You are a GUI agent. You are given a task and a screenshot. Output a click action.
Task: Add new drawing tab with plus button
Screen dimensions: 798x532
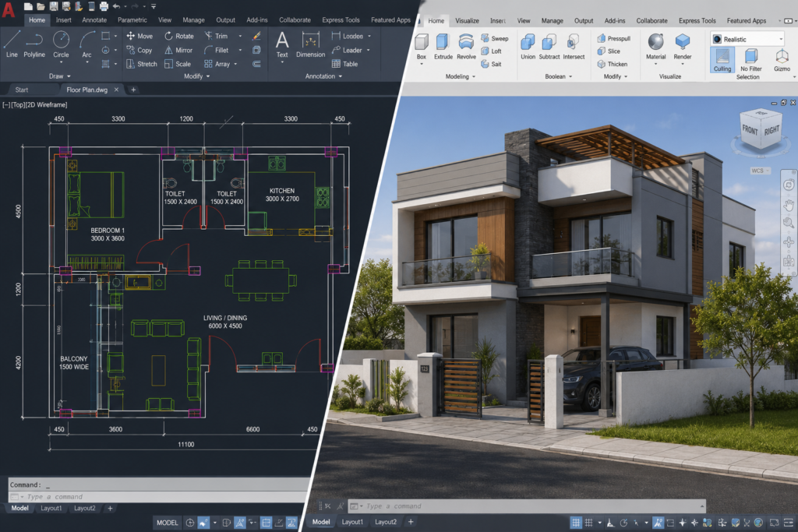point(133,90)
